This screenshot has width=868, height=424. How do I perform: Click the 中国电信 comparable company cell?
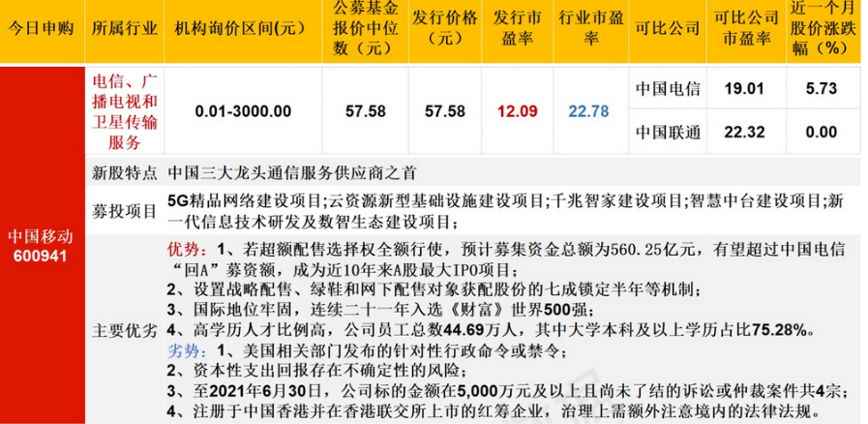[668, 89]
